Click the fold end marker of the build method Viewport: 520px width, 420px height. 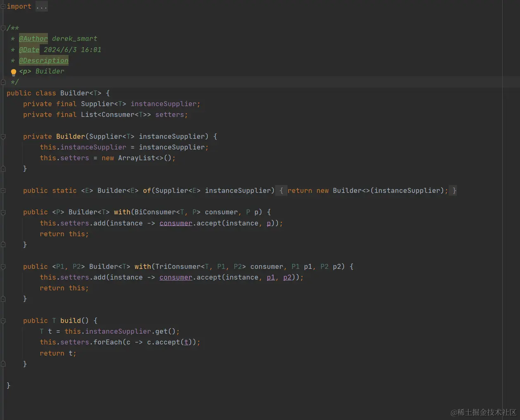tap(3, 364)
